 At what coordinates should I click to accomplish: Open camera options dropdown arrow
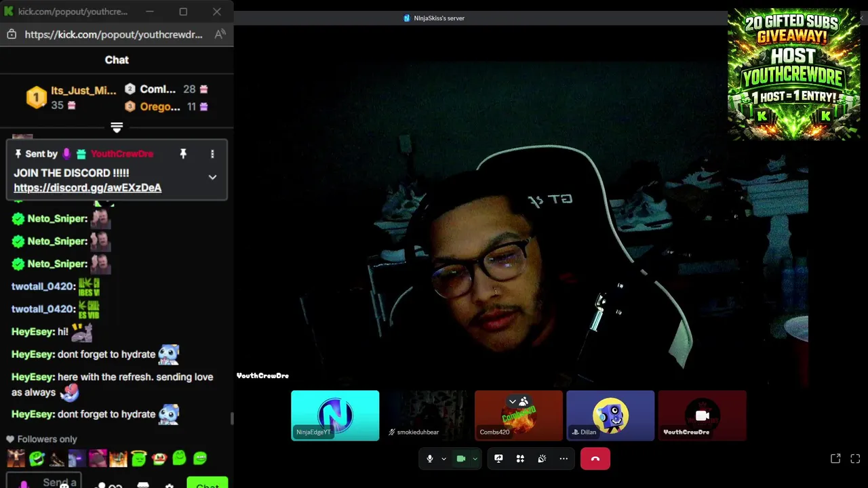[475, 459]
